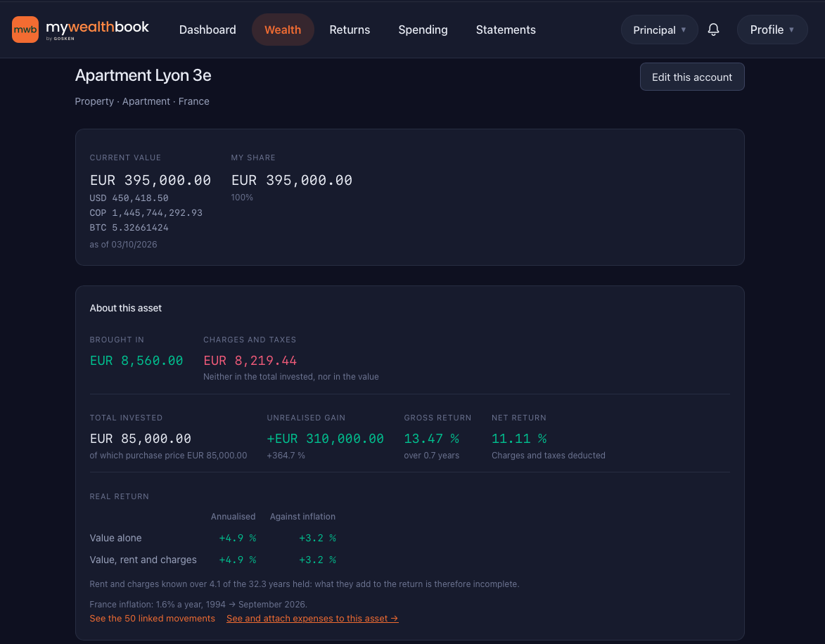Image resolution: width=825 pixels, height=644 pixels.
Task: Click the Unrealised Gain +EUR 310,000.00 value
Action: tap(325, 438)
